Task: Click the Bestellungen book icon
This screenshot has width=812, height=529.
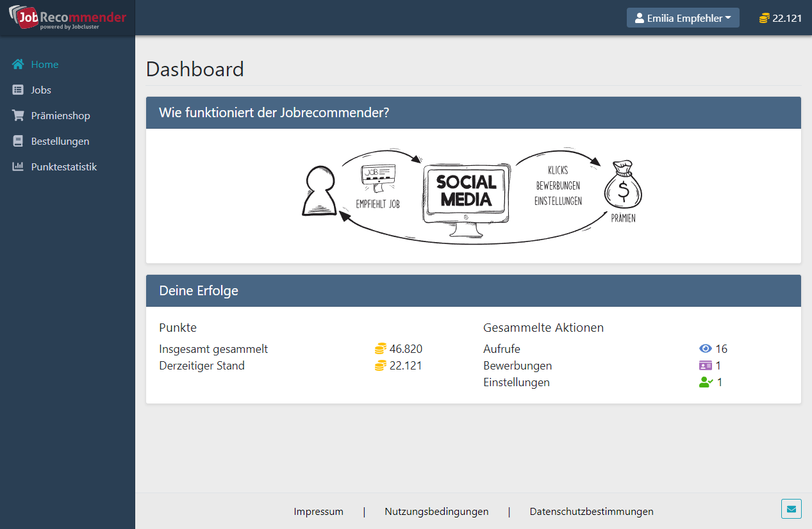Action: pyautogui.click(x=18, y=142)
